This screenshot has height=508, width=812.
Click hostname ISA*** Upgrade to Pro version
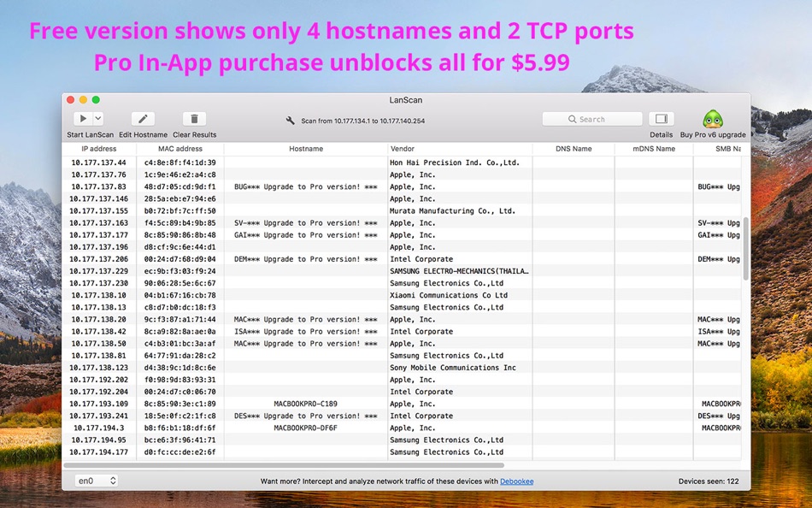click(305, 331)
